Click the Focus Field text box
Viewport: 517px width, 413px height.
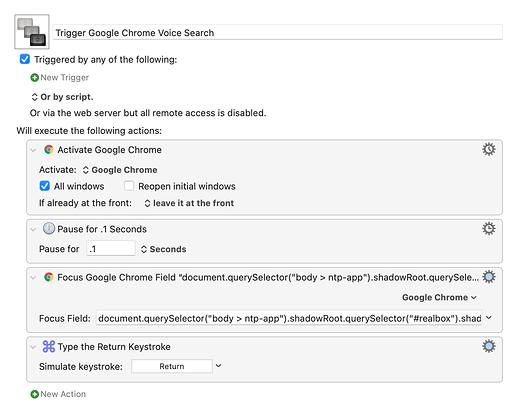[x=289, y=318]
